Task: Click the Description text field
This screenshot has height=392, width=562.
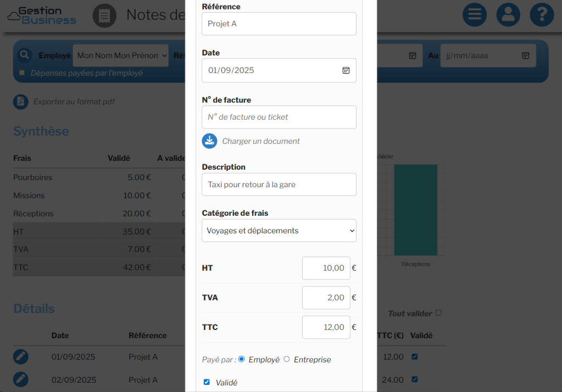Action: pyautogui.click(x=279, y=184)
